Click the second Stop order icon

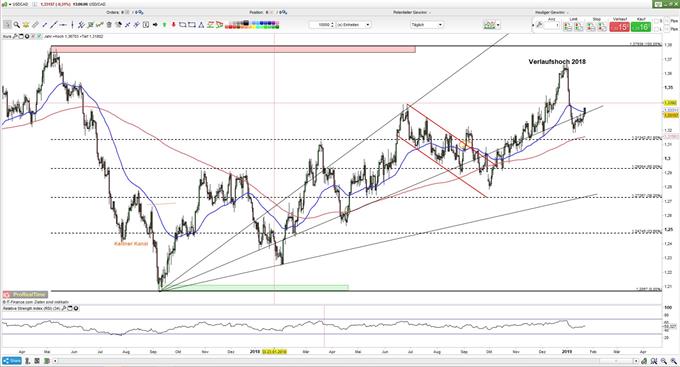pos(602,26)
